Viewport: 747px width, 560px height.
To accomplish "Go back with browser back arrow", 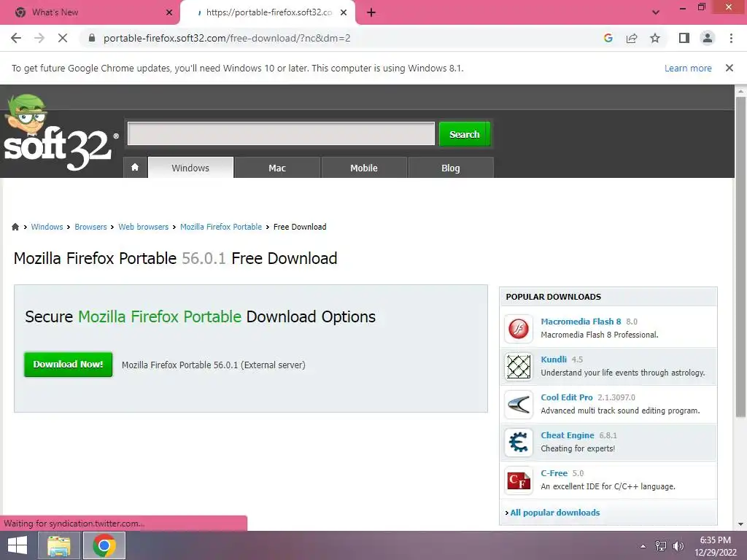I will click(x=16, y=38).
